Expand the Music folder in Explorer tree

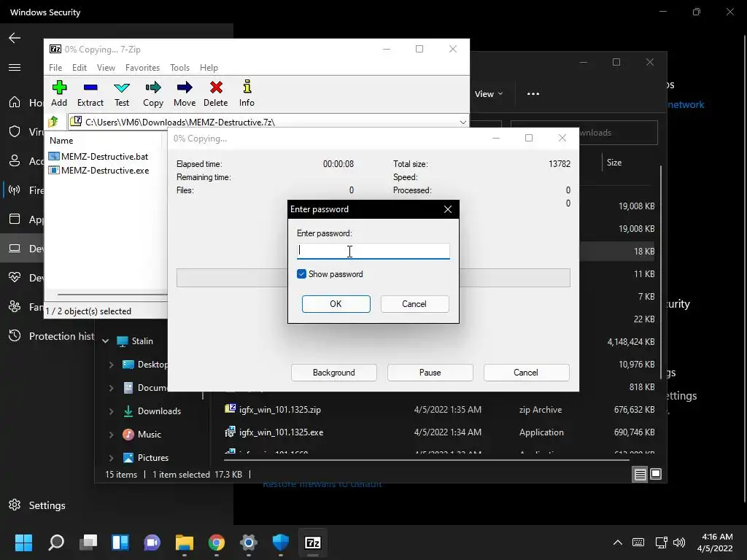pyautogui.click(x=111, y=435)
